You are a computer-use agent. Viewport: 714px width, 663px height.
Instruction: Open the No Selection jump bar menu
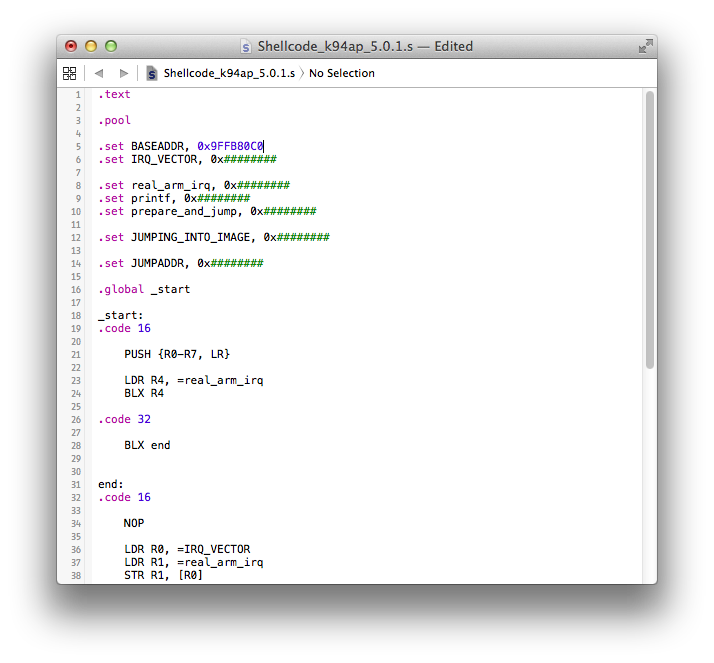tap(342, 73)
